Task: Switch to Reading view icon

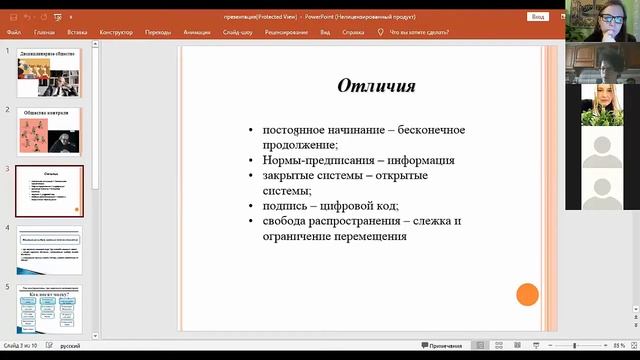Action: 517,346
